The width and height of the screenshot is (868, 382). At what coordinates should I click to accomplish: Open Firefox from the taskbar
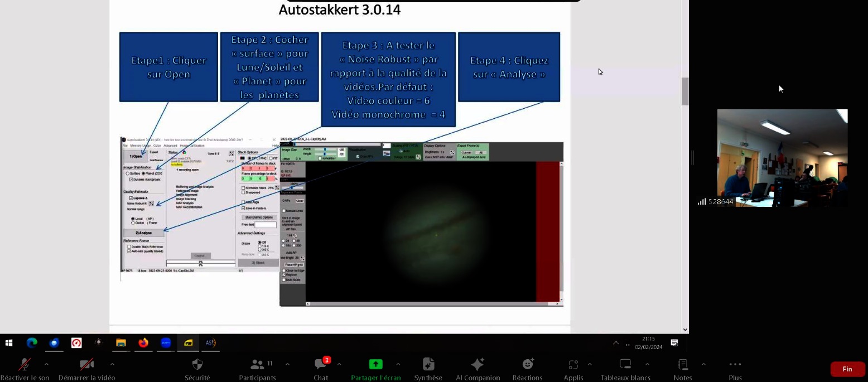(x=143, y=343)
